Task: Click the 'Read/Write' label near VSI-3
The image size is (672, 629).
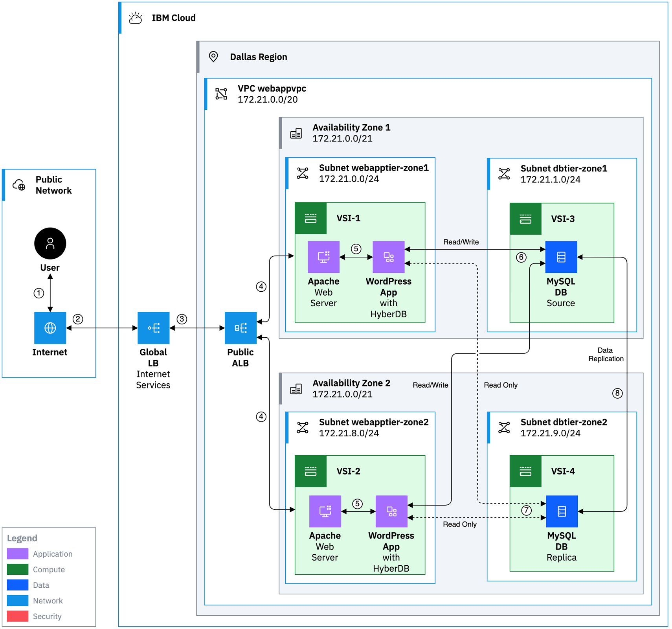Action: pos(461,242)
